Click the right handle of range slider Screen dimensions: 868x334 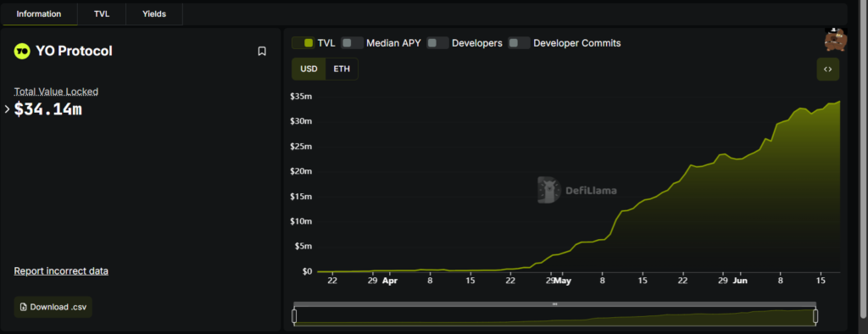[x=815, y=316]
